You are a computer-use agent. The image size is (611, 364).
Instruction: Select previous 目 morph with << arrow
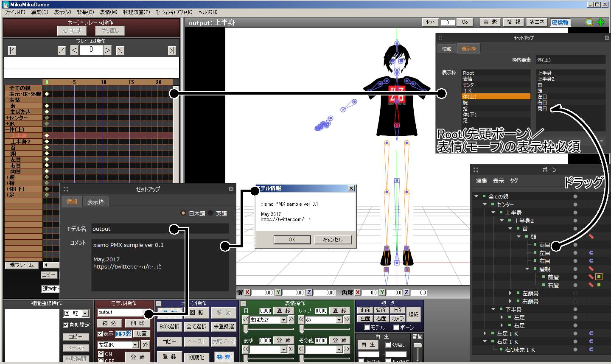pyautogui.click(x=246, y=319)
